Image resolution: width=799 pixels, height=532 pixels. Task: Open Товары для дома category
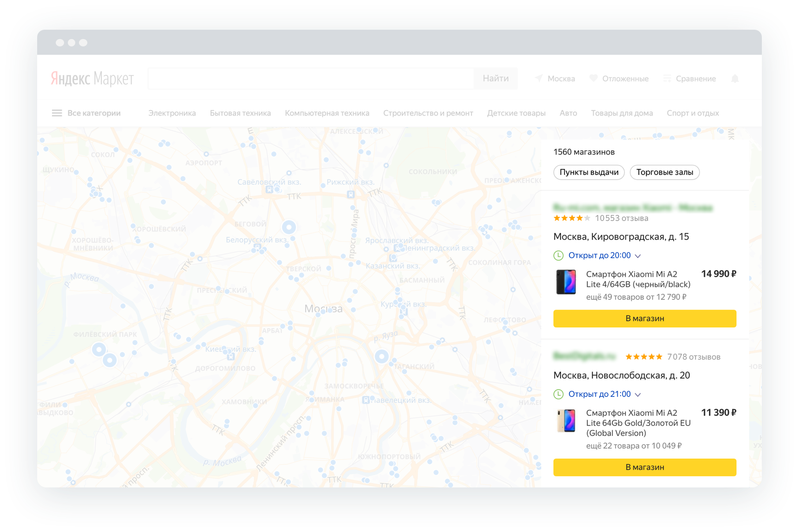tap(622, 113)
